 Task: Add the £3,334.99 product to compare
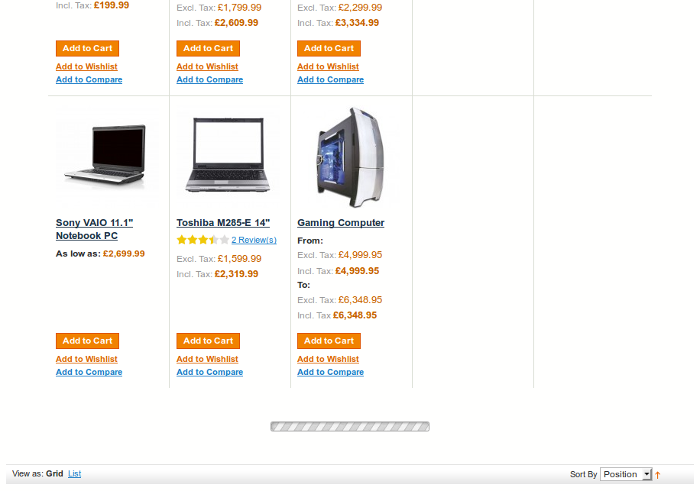tap(330, 79)
